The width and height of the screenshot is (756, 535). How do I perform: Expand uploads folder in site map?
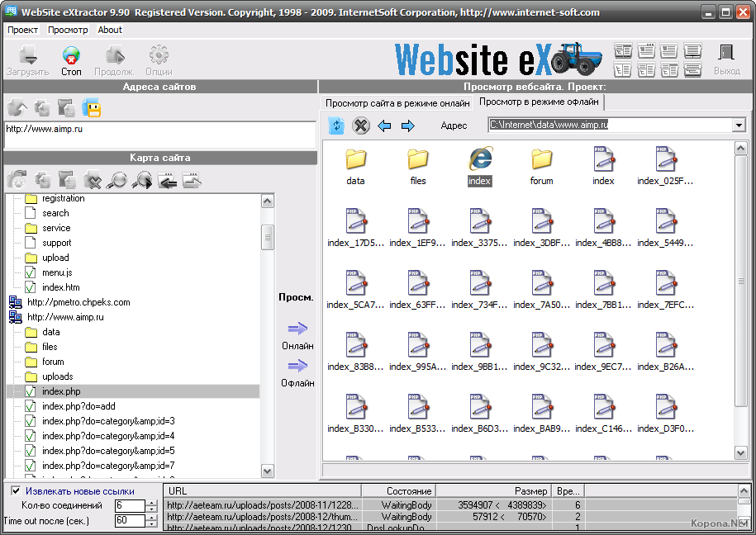point(31,376)
